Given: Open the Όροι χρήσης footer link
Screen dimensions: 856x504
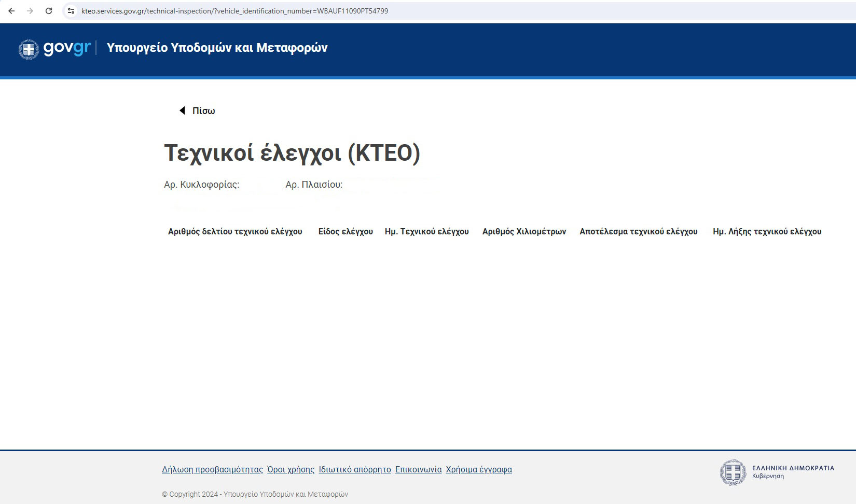Looking at the screenshot, I should pos(291,470).
